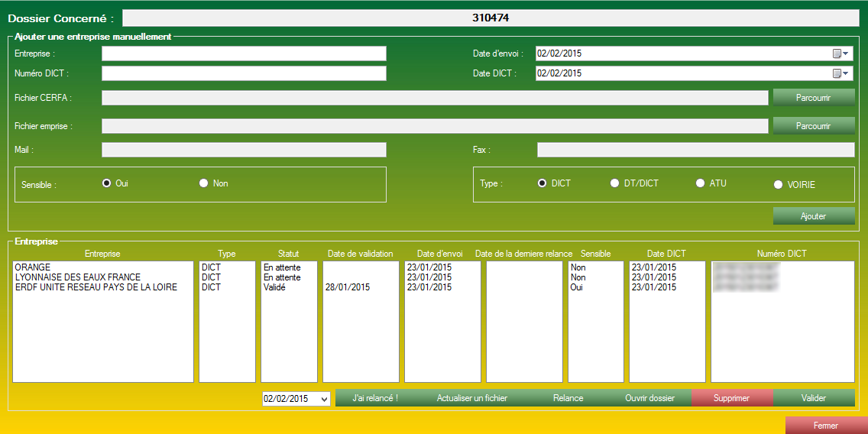
Task: Click the Mail input field
Action: [x=245, y=150]
